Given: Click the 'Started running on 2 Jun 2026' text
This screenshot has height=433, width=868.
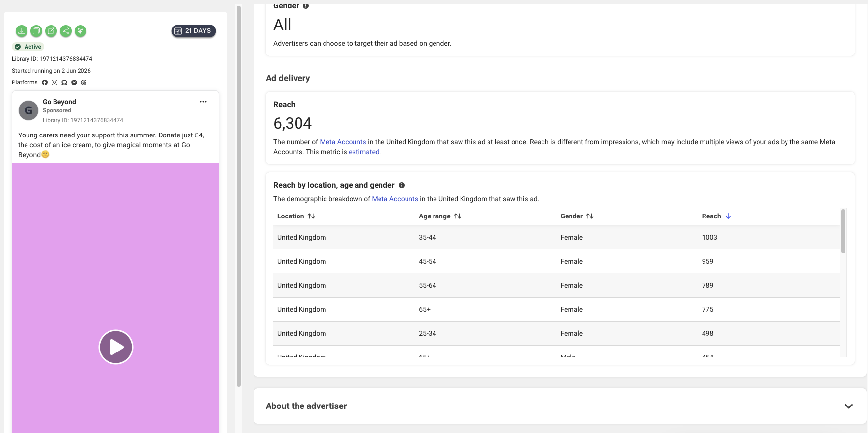Looking at the screenshot, I should [x=51, y=71].
